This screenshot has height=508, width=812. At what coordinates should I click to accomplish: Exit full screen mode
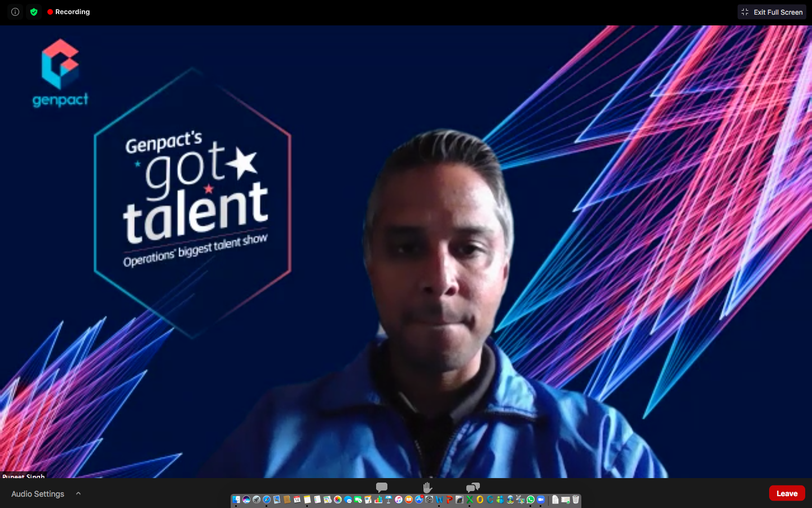[772, 12]
